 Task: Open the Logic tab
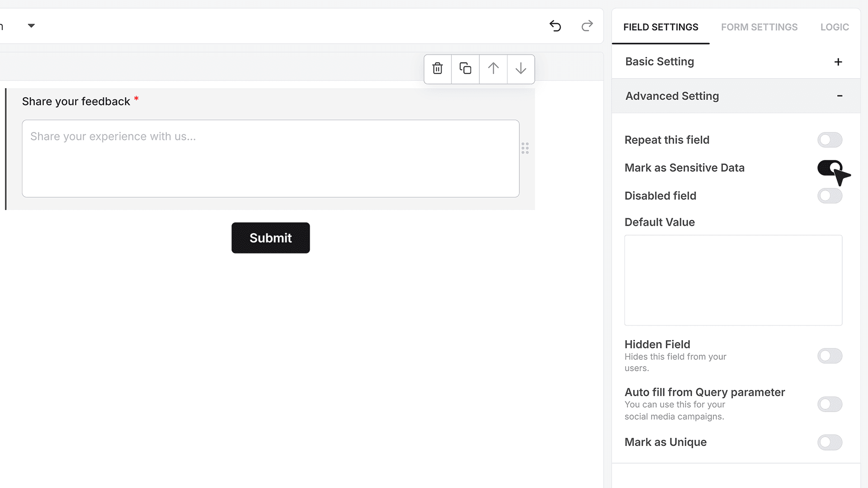(x=835, y=27)
